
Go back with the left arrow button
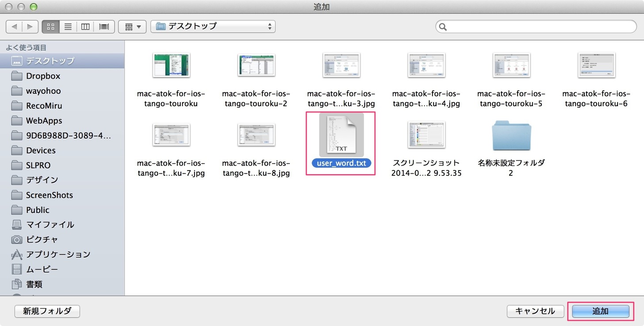[x=14, y=27]
